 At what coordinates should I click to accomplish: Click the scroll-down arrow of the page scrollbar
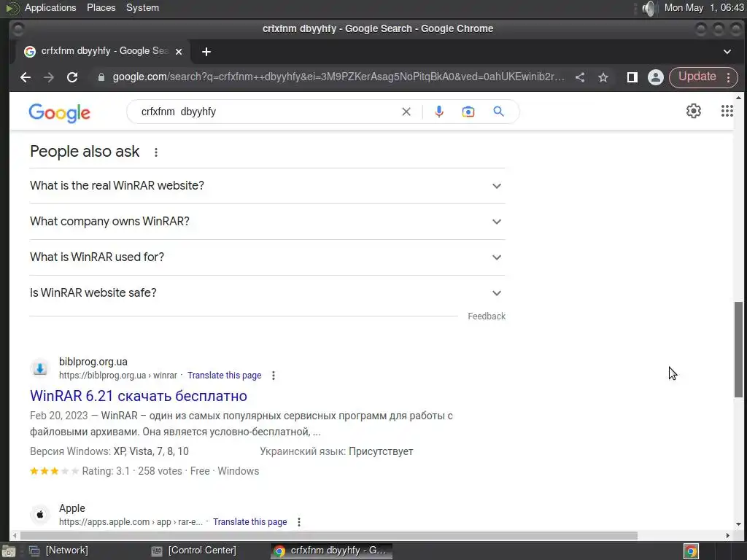tap(738, 524)
